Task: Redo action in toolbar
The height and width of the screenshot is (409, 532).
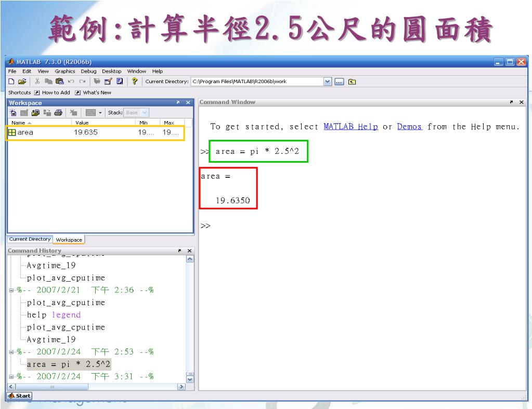Action: point(82,82)
